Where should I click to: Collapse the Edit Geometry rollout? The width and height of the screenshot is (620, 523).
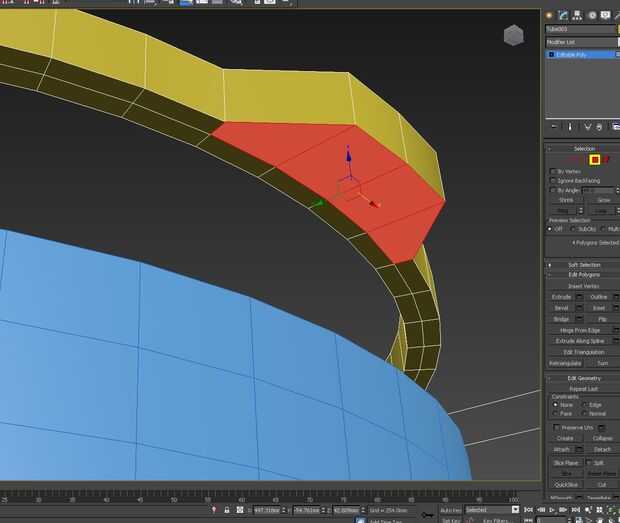tap(582, 378)
